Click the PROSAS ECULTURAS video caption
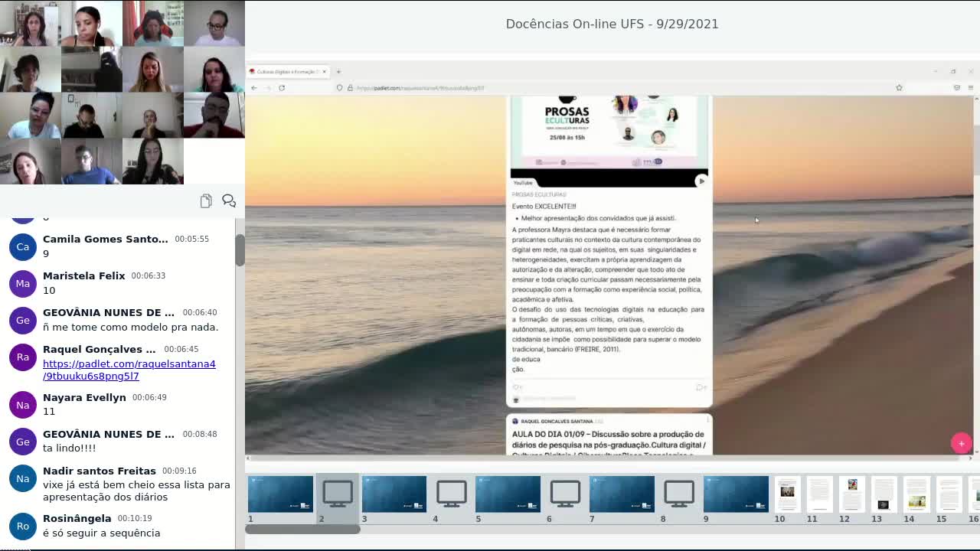980x551 pixels. click(x=539, y=195)
